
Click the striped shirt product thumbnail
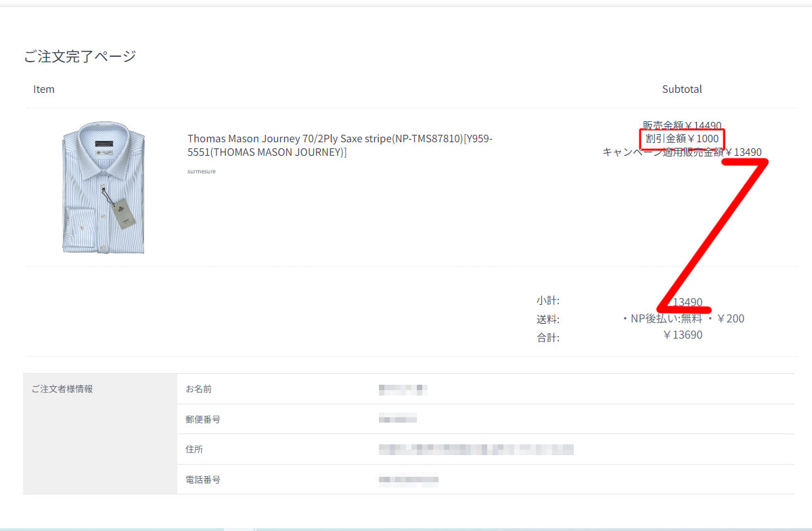(x=103, y=188)
